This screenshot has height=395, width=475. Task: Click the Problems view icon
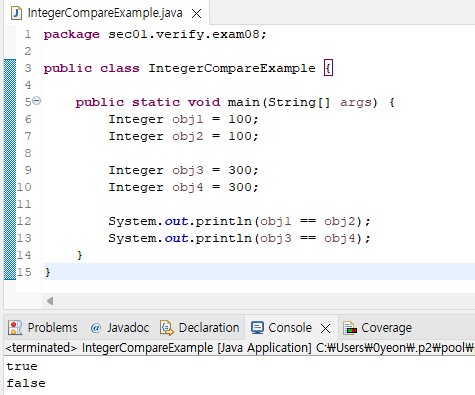[x=15, y=328]
